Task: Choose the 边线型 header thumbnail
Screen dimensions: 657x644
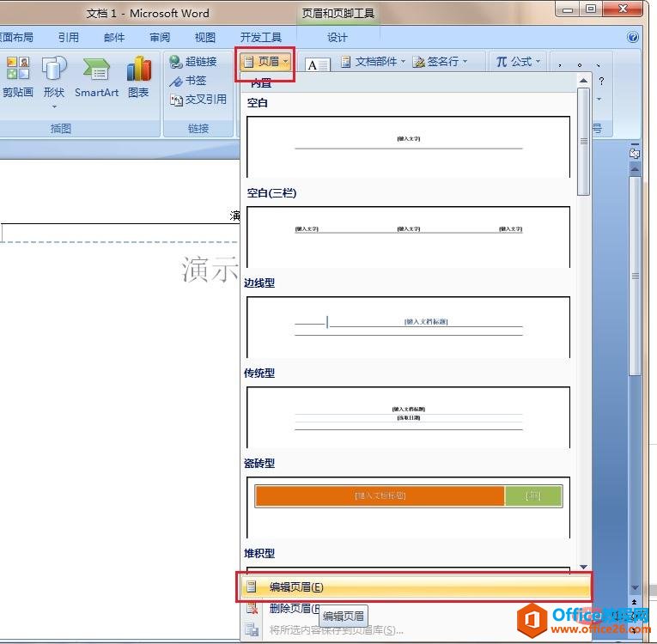Action: (x=409, y=327)
